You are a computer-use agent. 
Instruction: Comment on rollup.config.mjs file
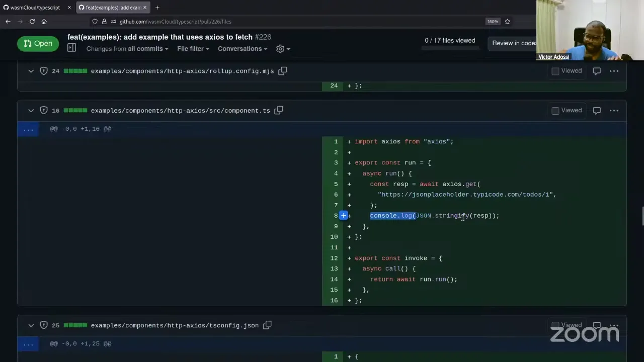[597, 71]
